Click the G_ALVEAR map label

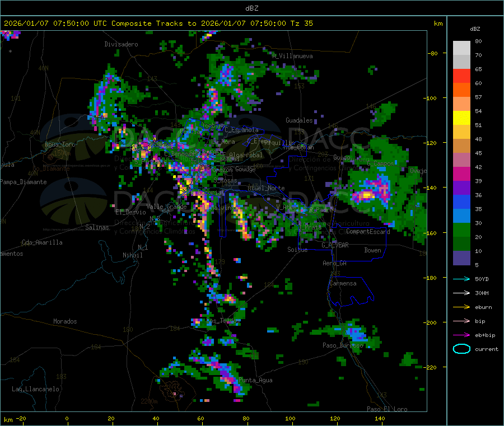335,245
